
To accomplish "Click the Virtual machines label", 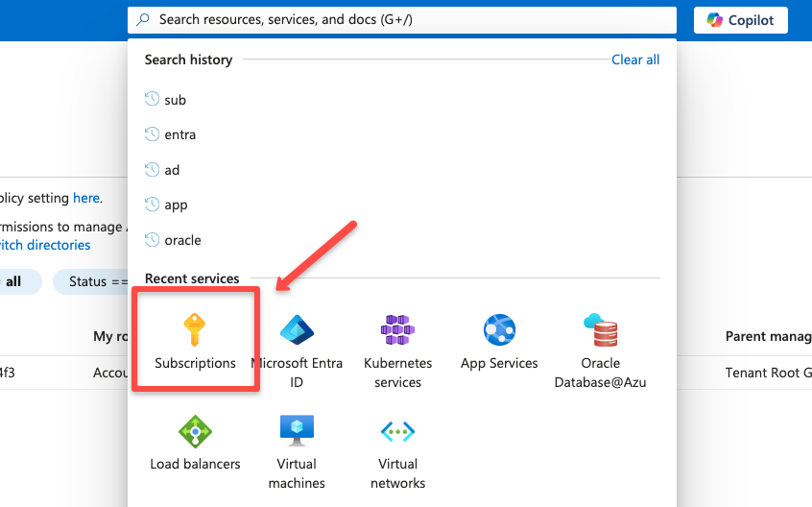I will pos(297,473).
